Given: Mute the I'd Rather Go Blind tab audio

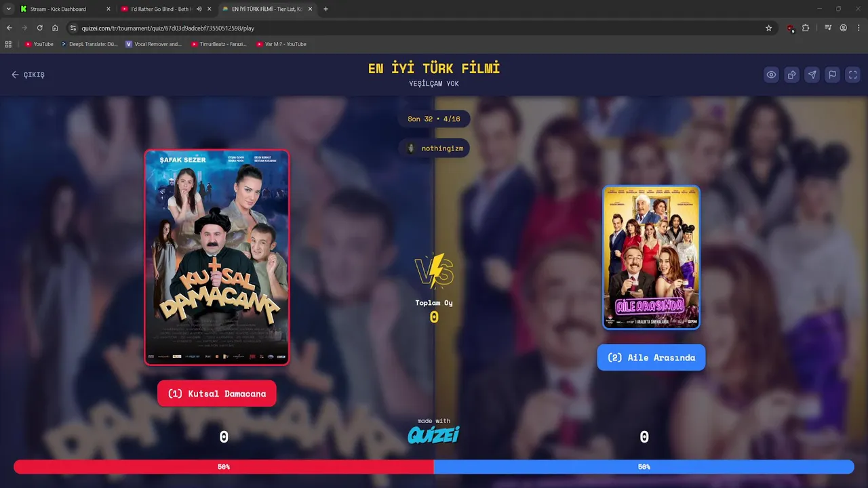Looking at the screenshot, I should click(199, 9).
